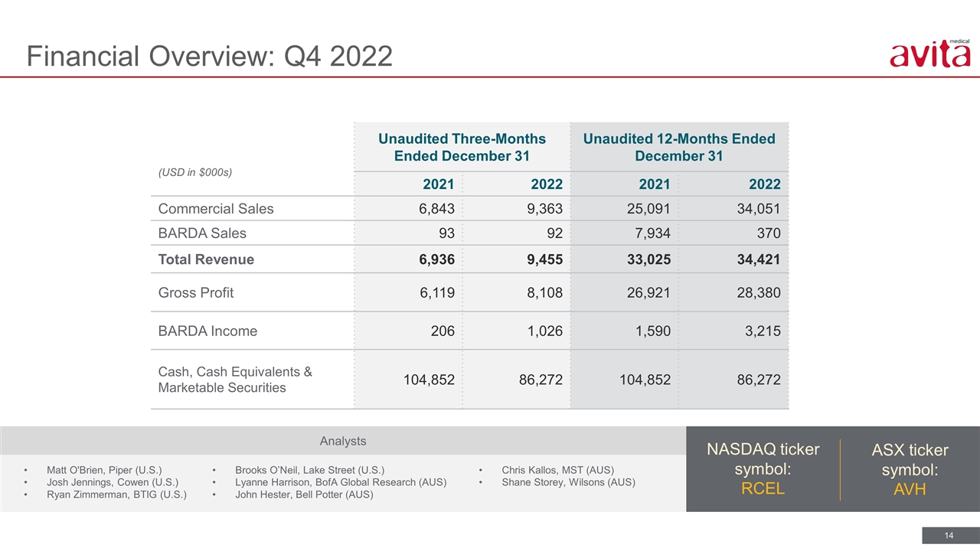Click the BARDA Sales value 370
This screenshot has height=551, width=980.
click(x=767, y=233)
